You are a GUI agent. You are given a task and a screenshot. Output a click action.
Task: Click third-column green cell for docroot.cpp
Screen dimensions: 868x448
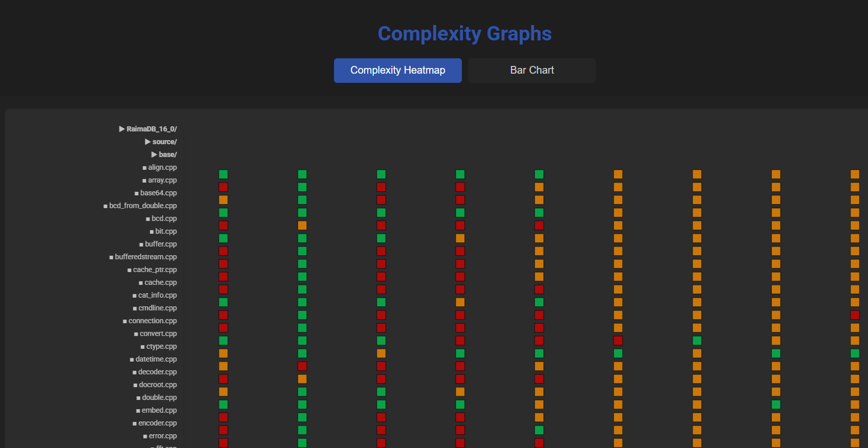(x=381, y=392)
